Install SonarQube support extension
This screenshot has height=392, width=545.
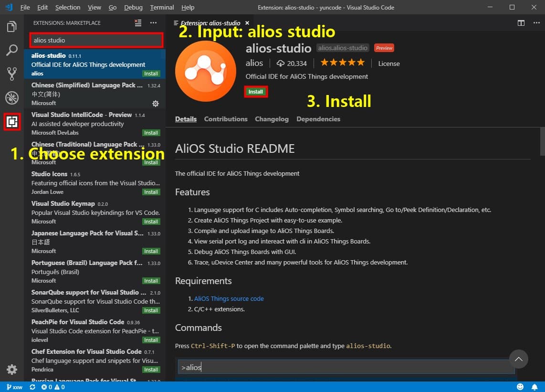pyautogui.click(x=151, y=310)
